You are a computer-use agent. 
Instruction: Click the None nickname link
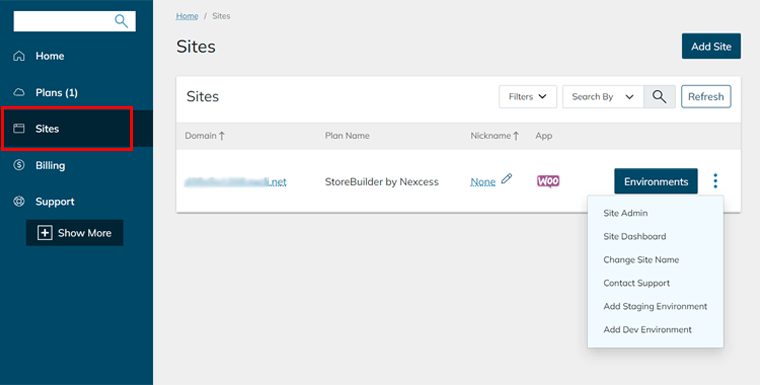coord(483,182)
